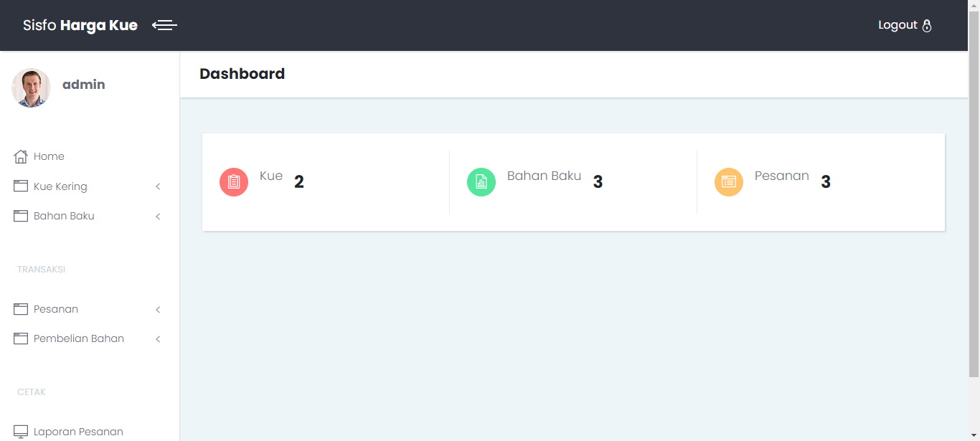Click the Logout lock icon
The image size is (980, 441).
tap(927, 26)
